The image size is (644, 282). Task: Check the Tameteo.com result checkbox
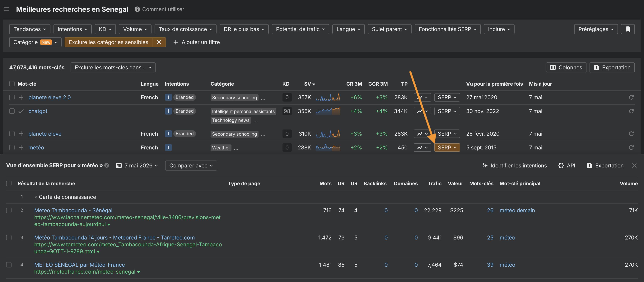pos(9,238)
